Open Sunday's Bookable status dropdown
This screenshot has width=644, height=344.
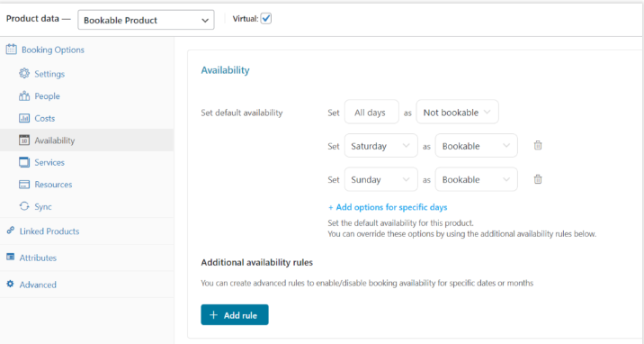(x=476, y=179)
